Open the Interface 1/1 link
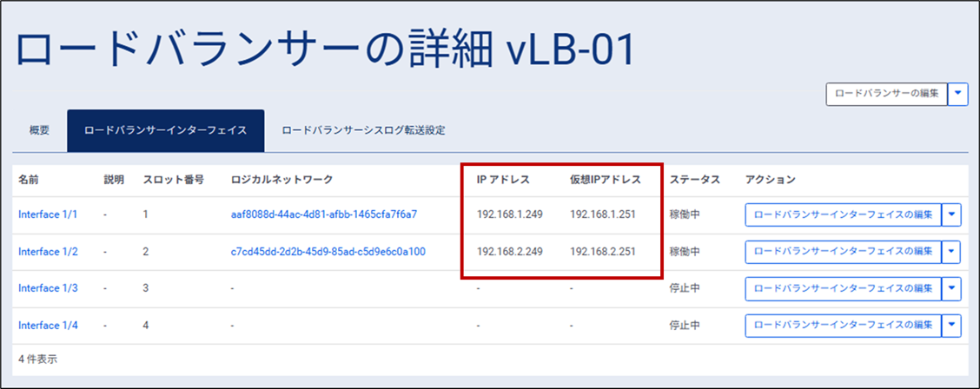This screenshot has width=980, height=389. pos(48,214)
